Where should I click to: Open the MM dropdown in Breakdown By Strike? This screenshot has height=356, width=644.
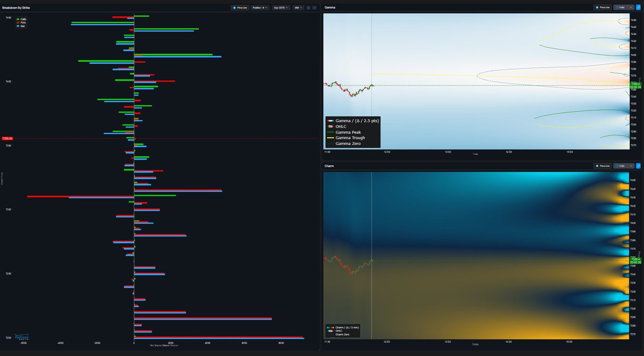(298, 8)
